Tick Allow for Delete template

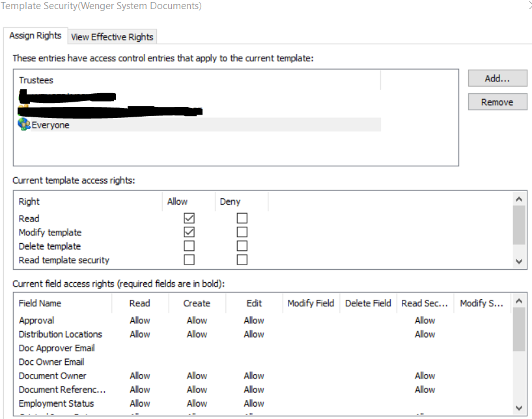[189, 246]
